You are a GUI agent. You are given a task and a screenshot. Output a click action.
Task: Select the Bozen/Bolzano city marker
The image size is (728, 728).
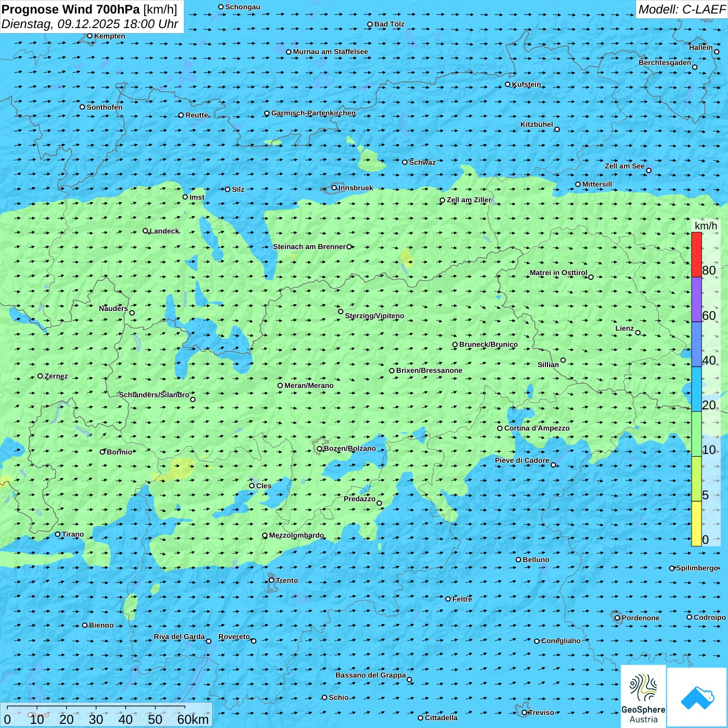click(320, 449)
